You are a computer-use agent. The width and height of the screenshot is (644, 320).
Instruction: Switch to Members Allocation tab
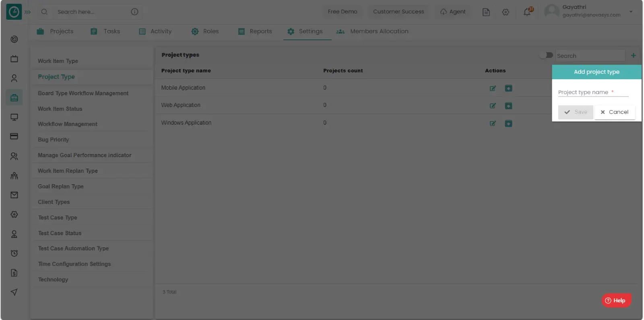[x=372, y=31]
